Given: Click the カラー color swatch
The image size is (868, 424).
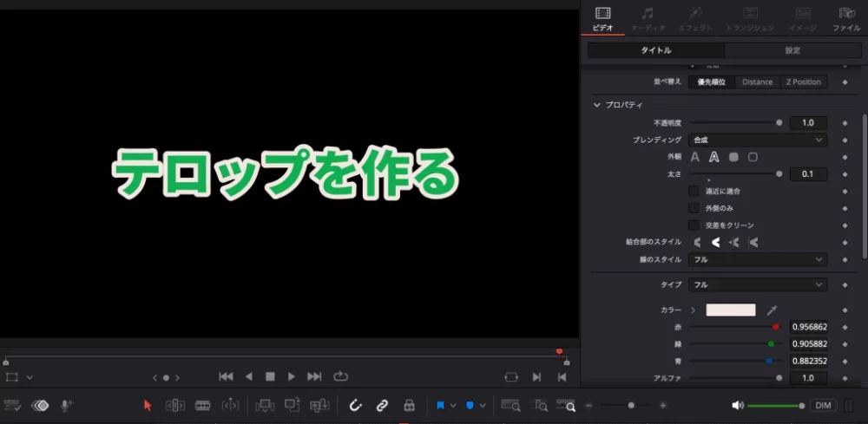Looking at the screenshot, I should [730, 310].
